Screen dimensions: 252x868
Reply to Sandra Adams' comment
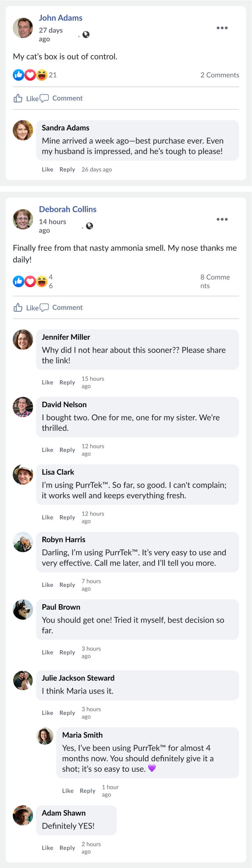(67, 169)
